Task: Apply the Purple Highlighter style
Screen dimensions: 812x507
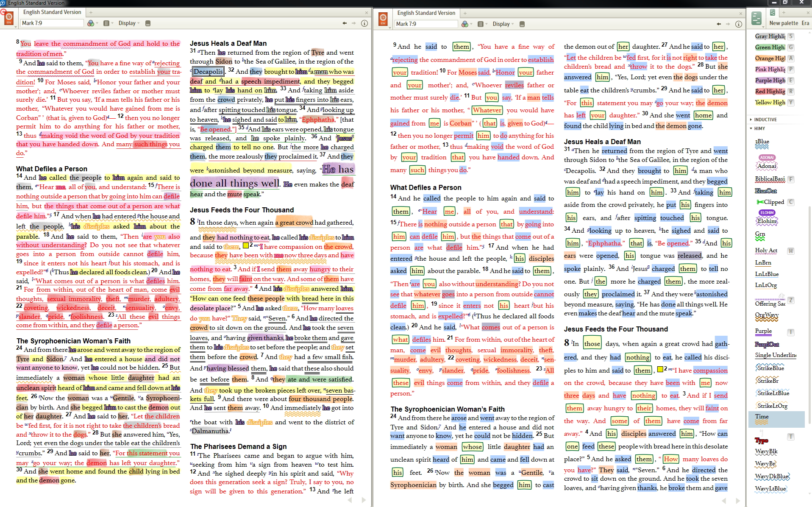Action: coord(770,81)
